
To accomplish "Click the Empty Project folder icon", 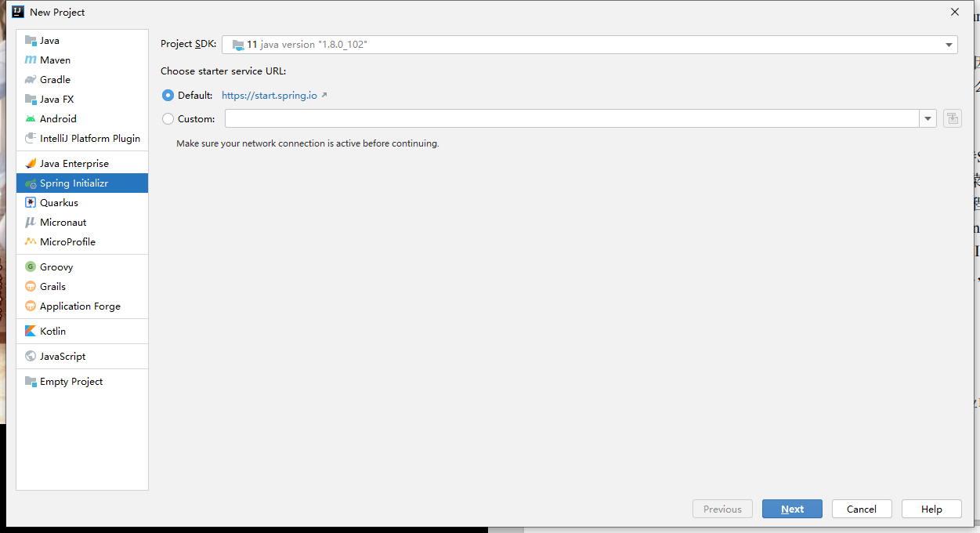I will pyautogui.click(x=31, y=382).
